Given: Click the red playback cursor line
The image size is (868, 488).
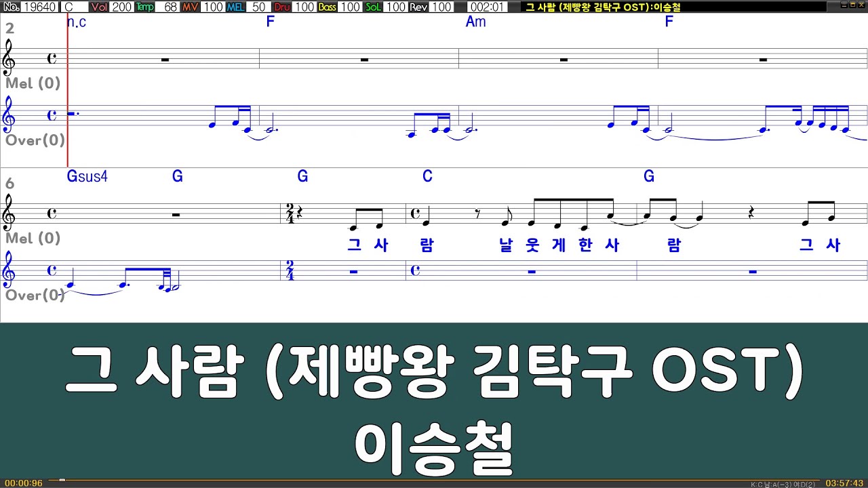Looking at the screenshot, I should coord(68,89).
